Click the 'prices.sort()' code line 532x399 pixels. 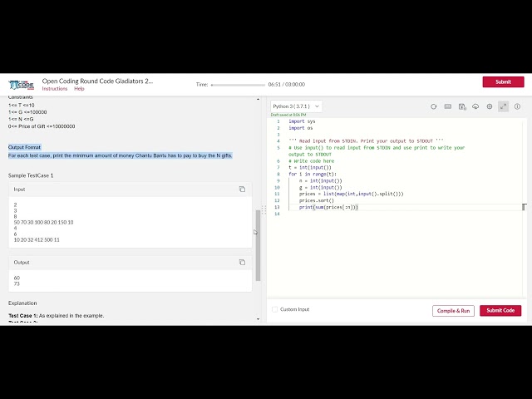click(316, 200)
